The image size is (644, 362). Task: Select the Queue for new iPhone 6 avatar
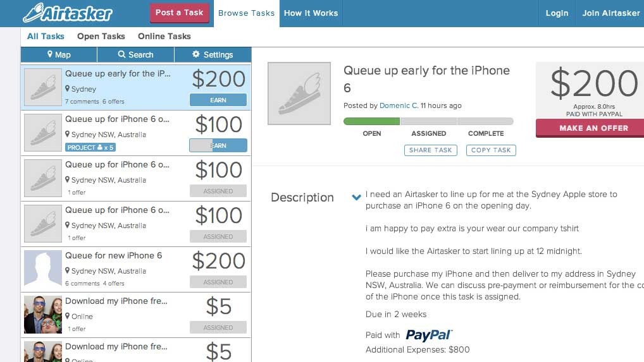tap(43, 268)
